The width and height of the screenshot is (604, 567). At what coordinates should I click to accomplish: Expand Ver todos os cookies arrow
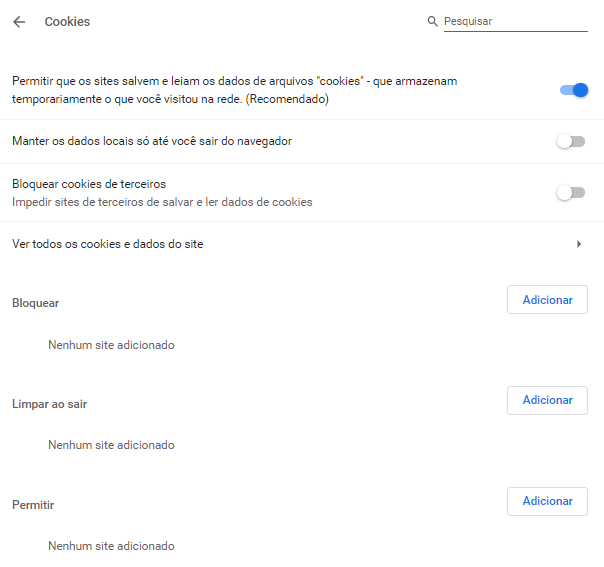pyautogui.click(x=579, y=244)
